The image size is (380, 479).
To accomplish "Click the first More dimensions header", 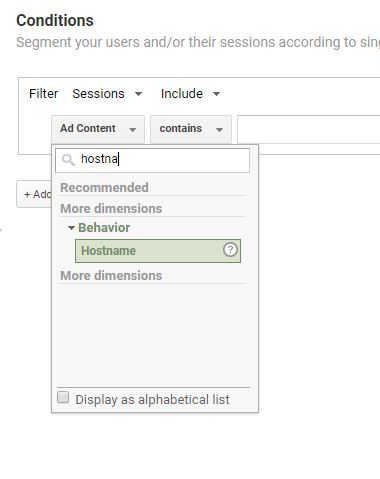I will (x=111, y=208).
